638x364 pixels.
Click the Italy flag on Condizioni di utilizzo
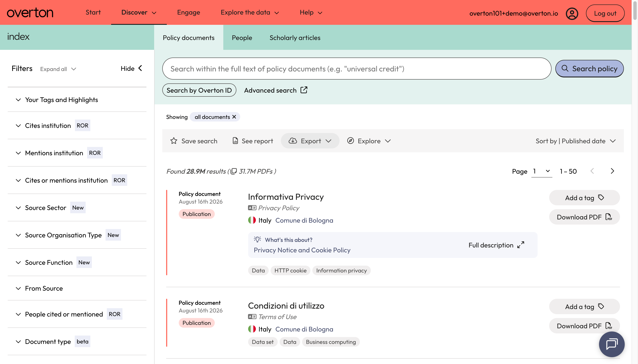pos(252,329)
